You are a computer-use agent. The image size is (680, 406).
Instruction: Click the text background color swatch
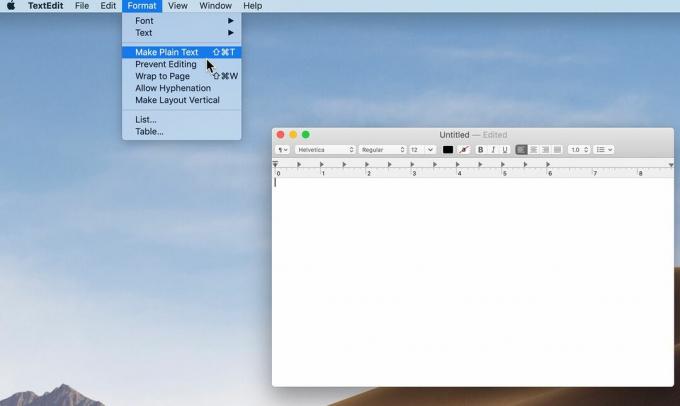coord(464,150)
